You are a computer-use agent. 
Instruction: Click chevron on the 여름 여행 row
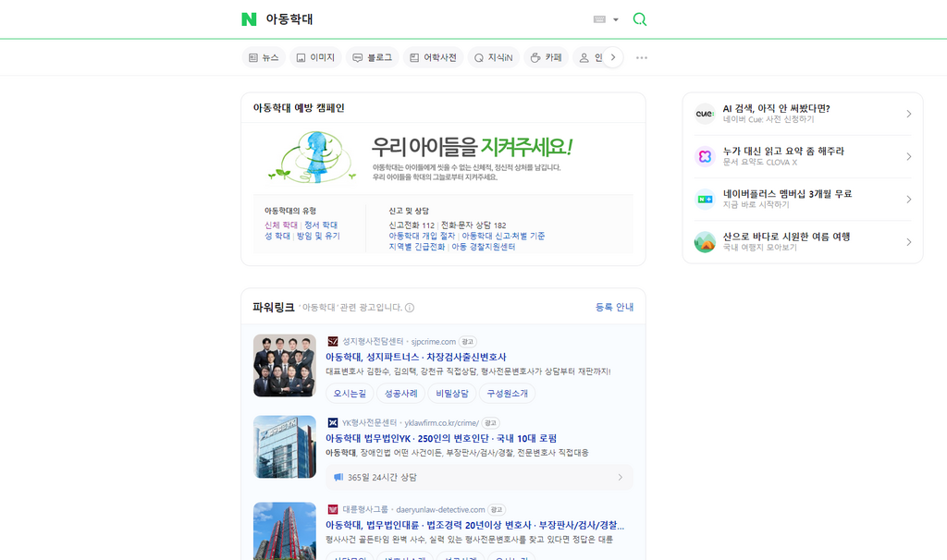pos(908,243)
